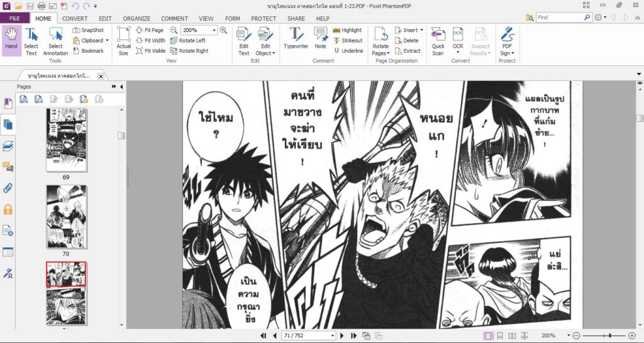Screen dimensions: 644x343
Task: Expand the OCR dropdown
Action: tap(458, 53)
